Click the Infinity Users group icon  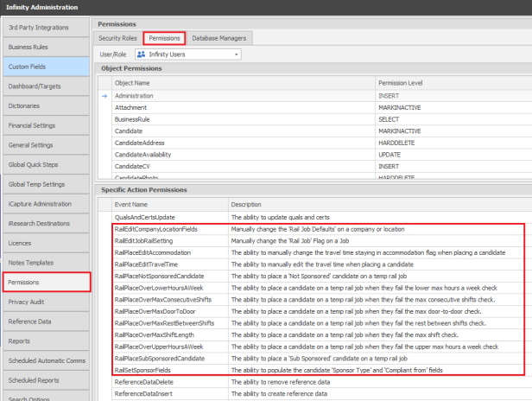pyautogui.click(x=141, y=54)
